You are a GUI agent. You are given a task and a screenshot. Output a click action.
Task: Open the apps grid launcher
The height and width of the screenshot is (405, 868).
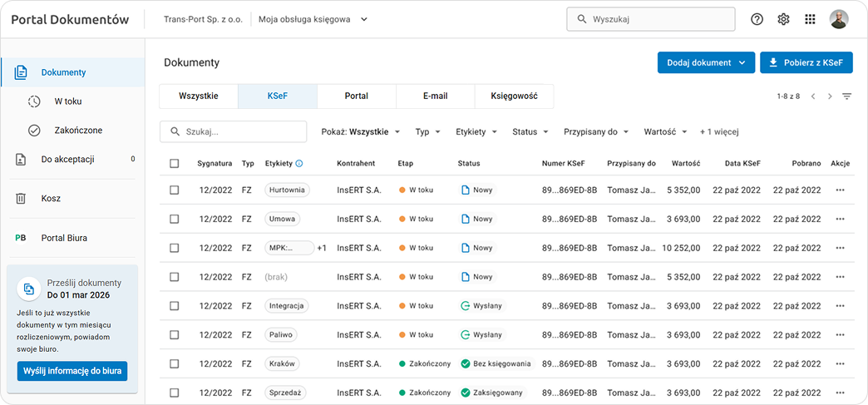pyautogui.click(x=810, y=19)
